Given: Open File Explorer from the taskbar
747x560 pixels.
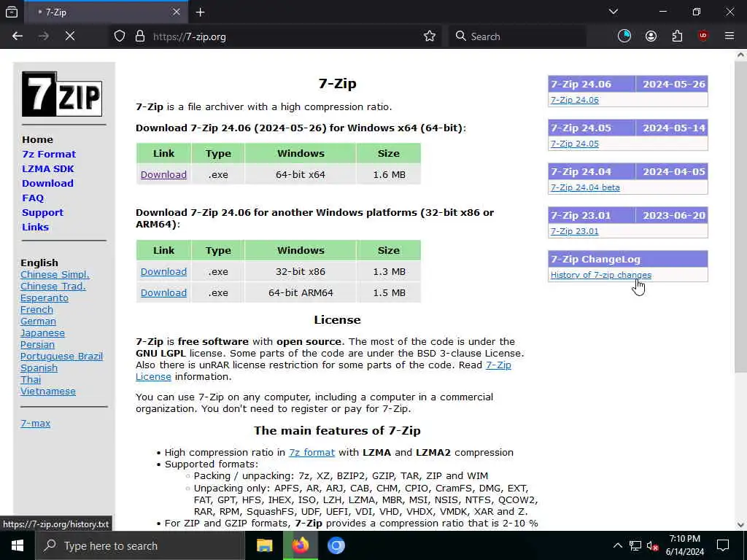Looking at the screenshot, I should 264,545.
